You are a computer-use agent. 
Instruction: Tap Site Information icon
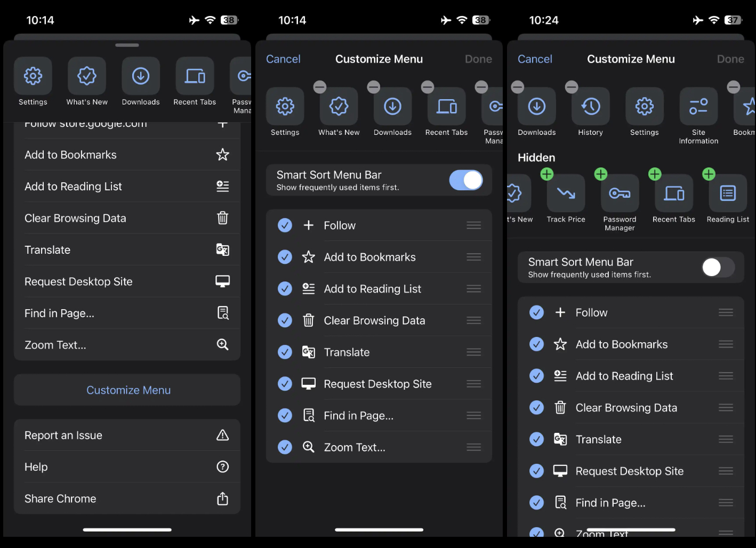coord(698,107)
